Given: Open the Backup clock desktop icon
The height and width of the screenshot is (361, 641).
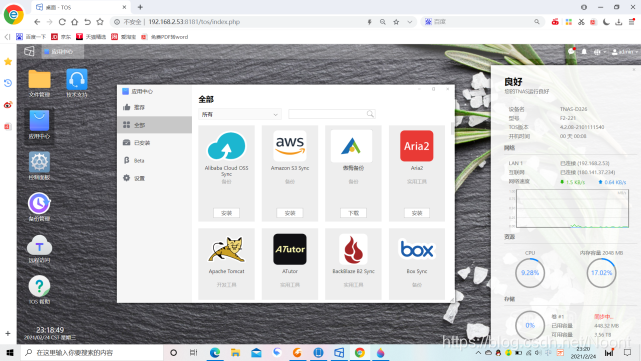Looking at the screenshot, I should 39,203.
